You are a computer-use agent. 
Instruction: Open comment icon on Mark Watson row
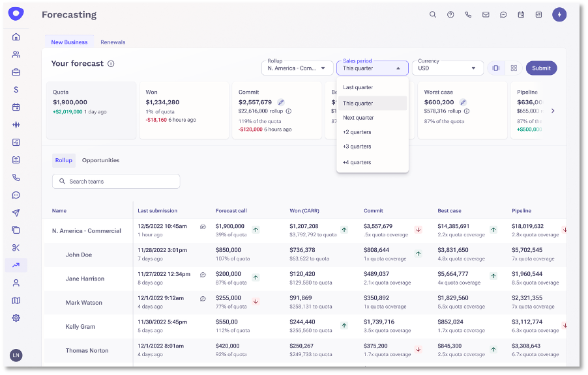tap(203, 299)
